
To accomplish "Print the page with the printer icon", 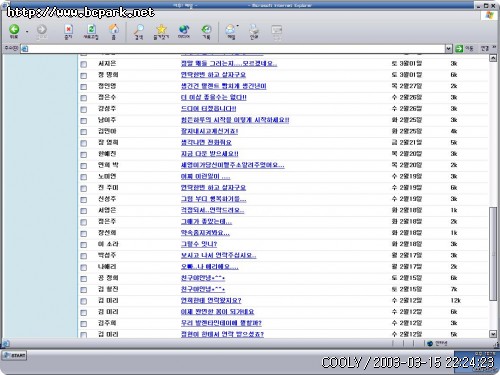I will pos(254,32).
